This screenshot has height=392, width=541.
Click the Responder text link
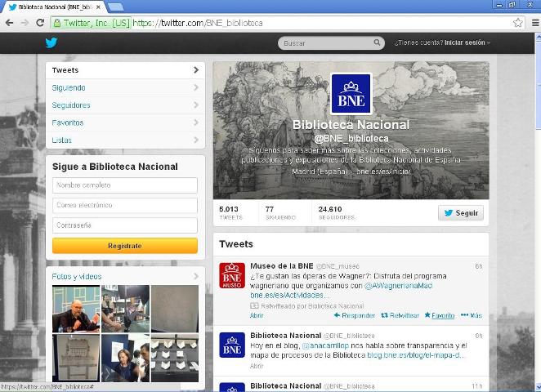pyautogui.click(x=358, y=315)
